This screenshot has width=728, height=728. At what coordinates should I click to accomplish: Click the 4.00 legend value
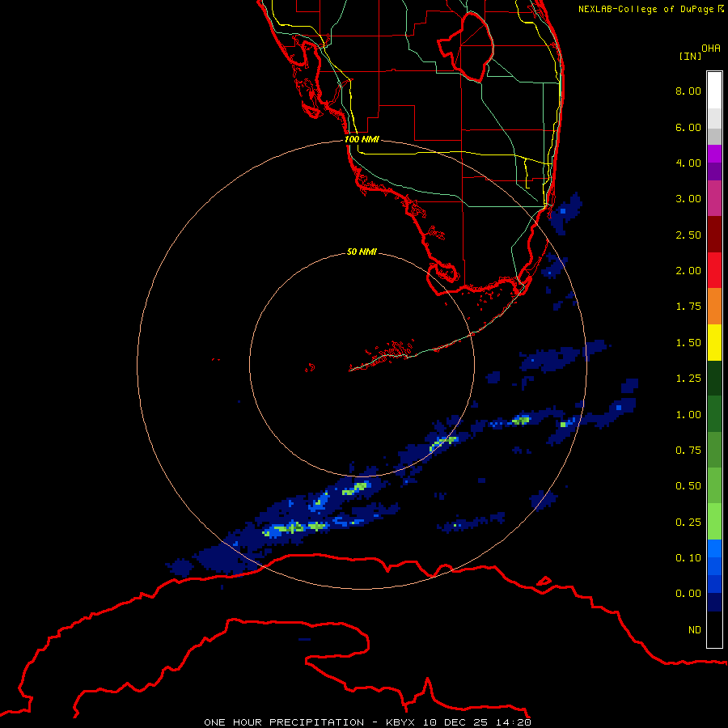click(x=688, y=163)
